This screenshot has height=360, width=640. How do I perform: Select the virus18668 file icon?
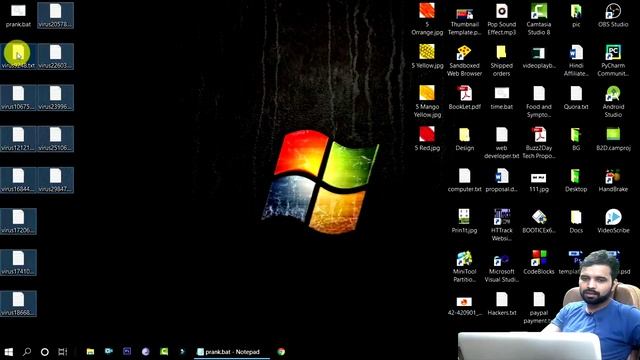tap(18, 304)
